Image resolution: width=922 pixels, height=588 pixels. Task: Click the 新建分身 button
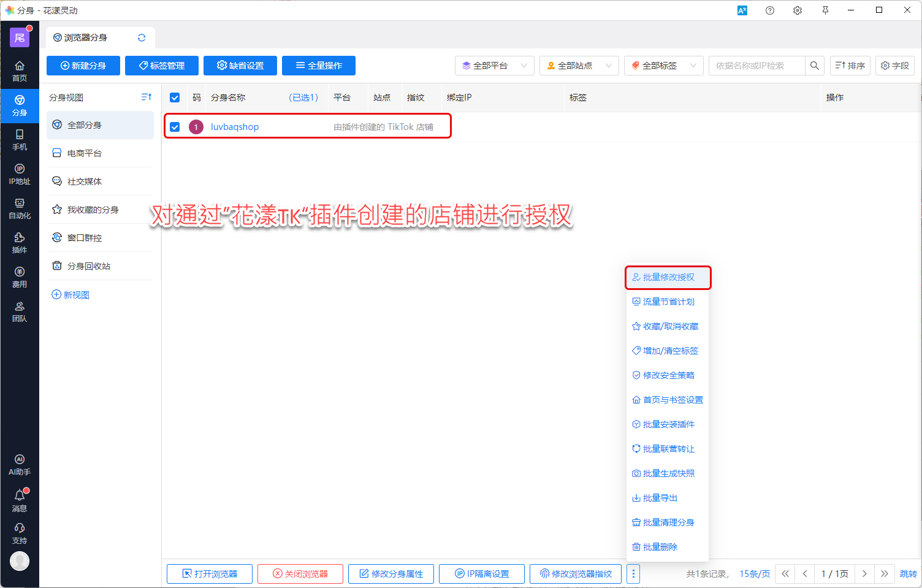click(83, 66)
